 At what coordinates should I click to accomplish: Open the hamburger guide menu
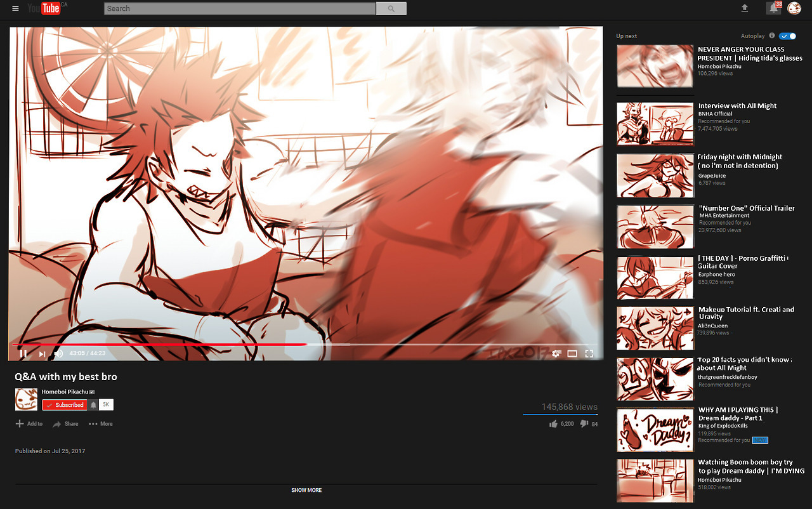15,8
